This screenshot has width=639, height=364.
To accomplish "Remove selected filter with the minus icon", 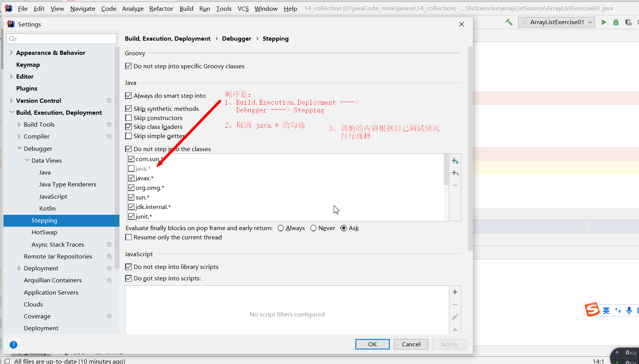I will [455, 185].
